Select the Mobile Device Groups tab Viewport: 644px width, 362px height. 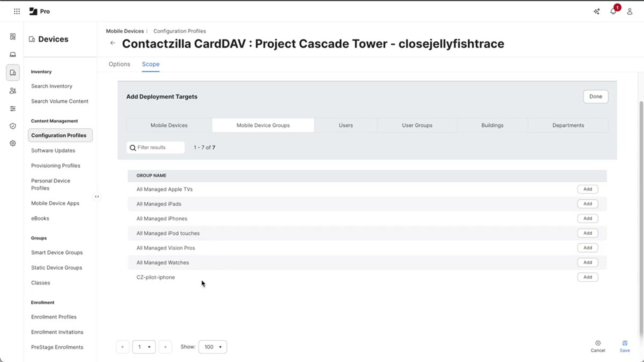point(263,125)
